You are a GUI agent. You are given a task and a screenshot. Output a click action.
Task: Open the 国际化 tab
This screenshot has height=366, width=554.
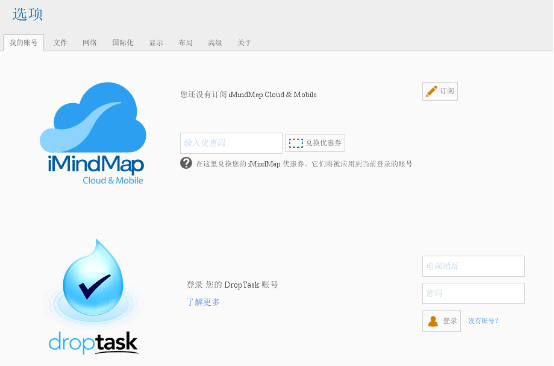[123, 43]
